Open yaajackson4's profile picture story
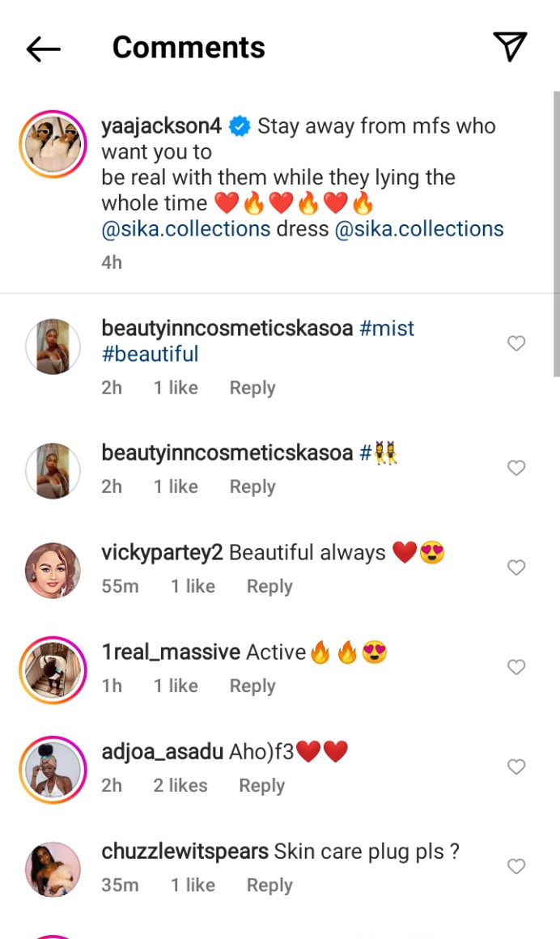This screenshot has width=560, height=939. [53, 144]
